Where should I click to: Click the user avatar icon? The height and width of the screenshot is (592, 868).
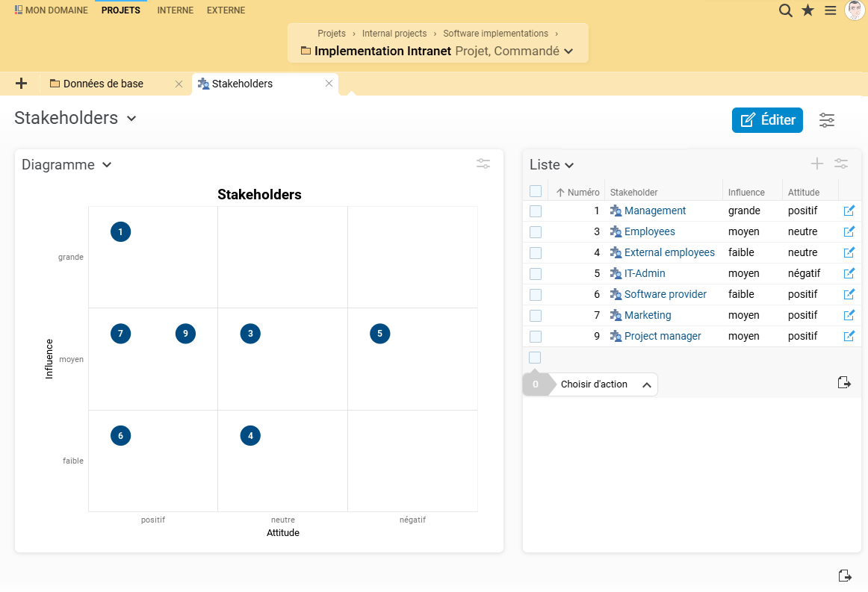click(855, 10)
